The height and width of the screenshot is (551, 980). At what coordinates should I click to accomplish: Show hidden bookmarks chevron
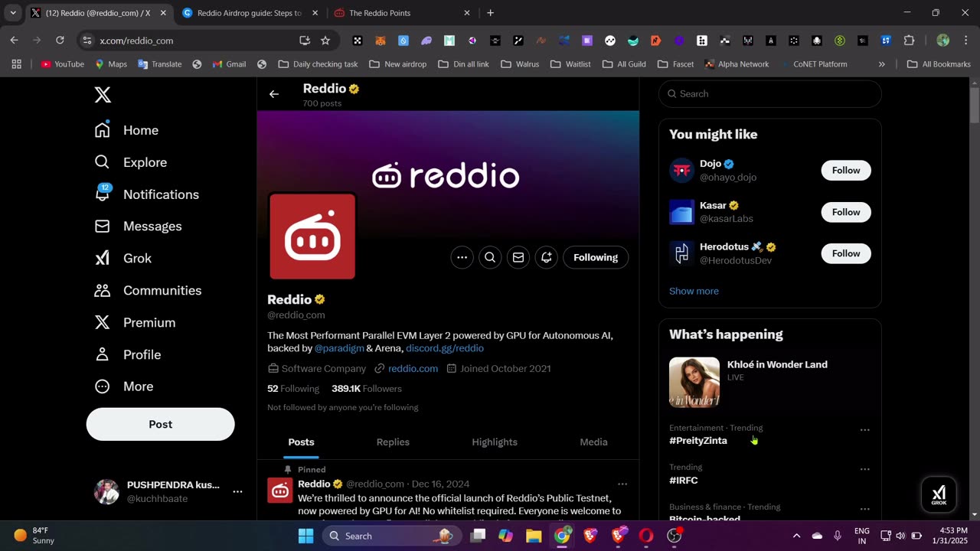(882, 64)
